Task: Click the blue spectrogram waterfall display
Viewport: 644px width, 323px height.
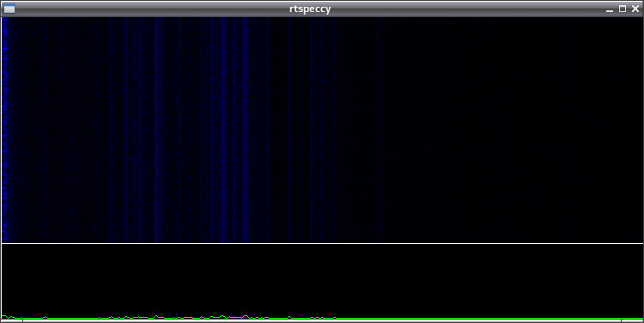Action: (x=322, y=130)
